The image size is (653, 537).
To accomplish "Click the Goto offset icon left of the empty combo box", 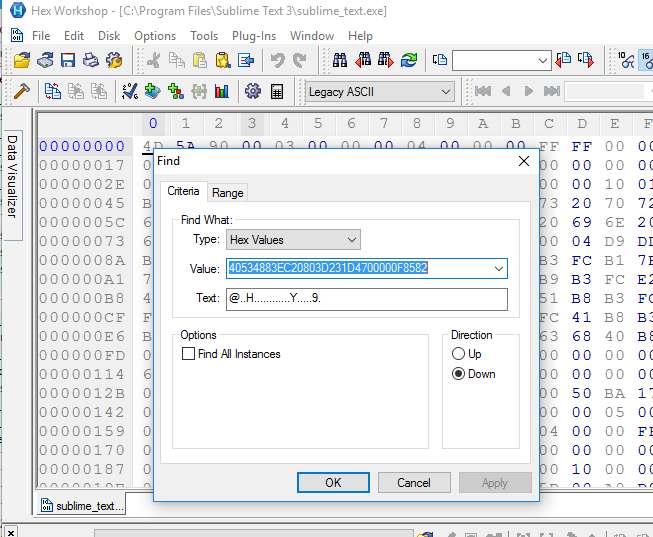I will tap(440, 60).
